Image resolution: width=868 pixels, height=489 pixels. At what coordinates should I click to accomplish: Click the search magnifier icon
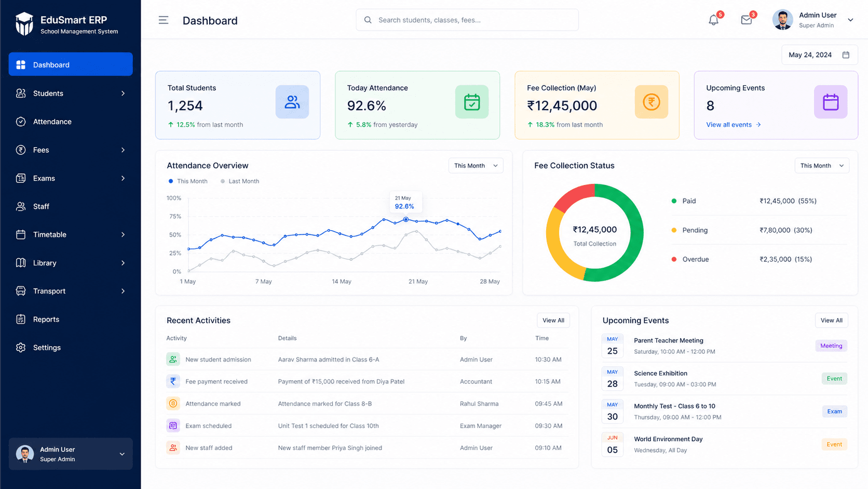pos(368,20)
